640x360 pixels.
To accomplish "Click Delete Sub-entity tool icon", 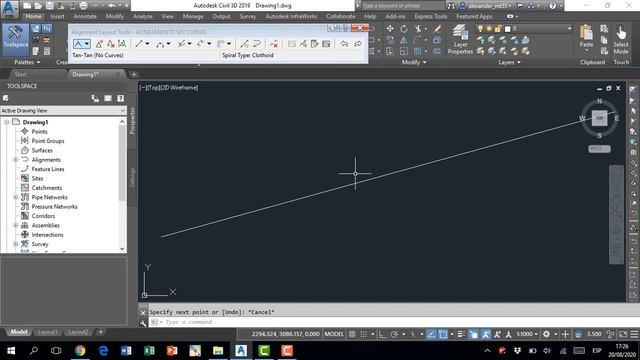I will (x=274, y=44).
